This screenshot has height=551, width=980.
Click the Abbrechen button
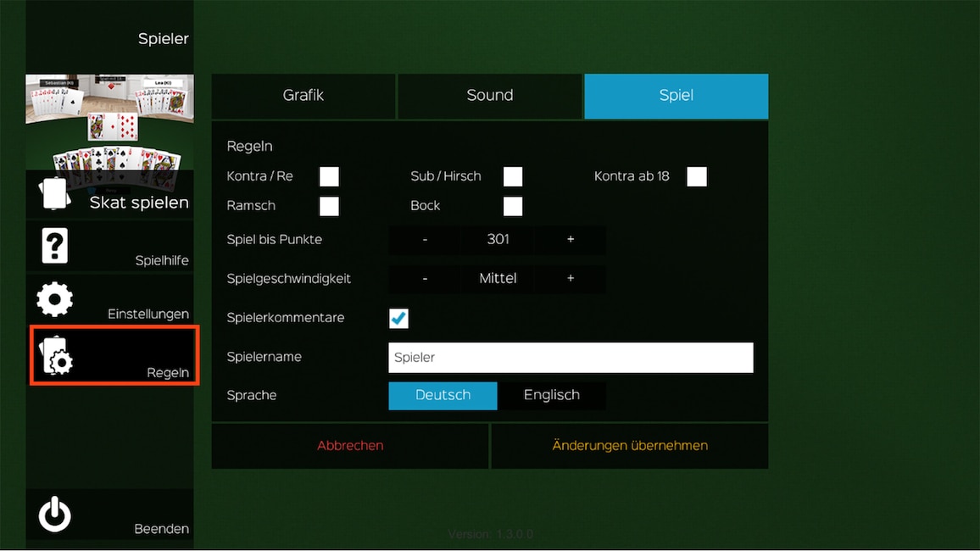point(350,445)
